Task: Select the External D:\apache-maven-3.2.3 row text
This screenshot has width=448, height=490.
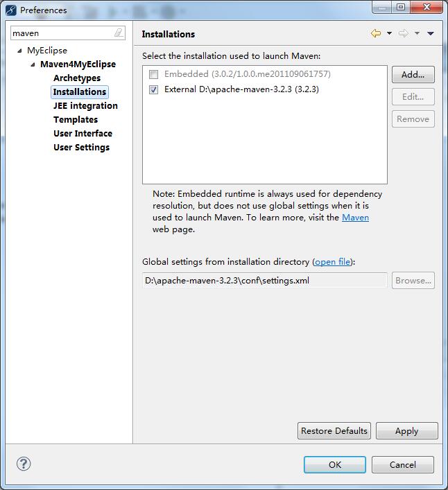Action: 241,89
